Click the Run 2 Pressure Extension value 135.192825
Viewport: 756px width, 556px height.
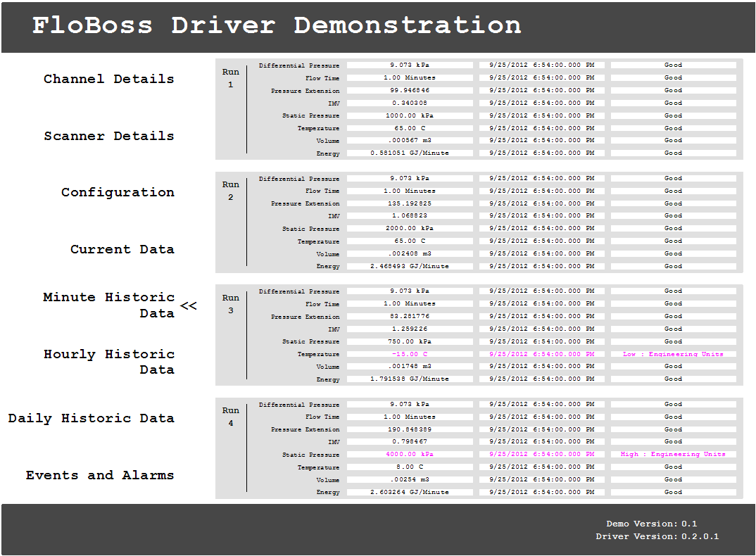coord(410,203)
